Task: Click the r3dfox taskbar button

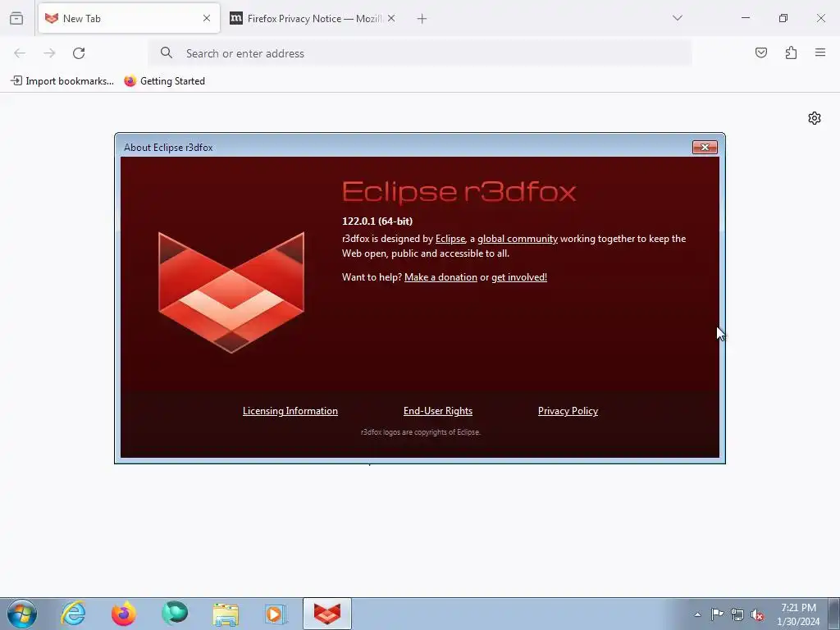Action: [327, 614]
